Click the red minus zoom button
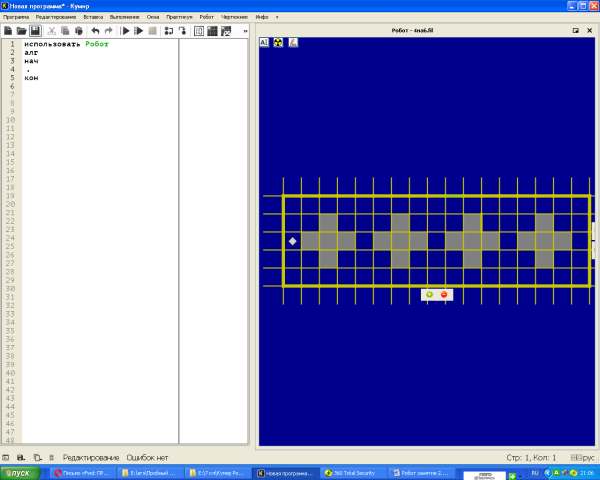This screenshot has width=600, height=480. point(444,294)
